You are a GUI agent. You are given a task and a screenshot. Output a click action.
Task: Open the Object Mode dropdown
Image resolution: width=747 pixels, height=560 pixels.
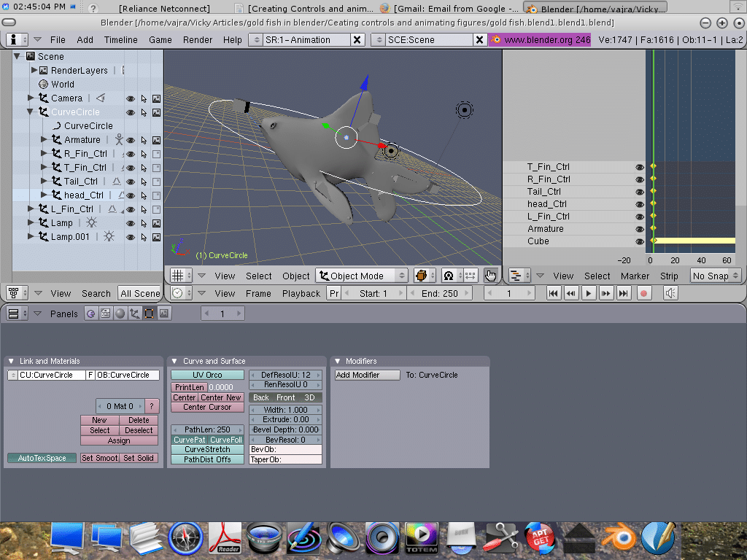click(362, 276)
